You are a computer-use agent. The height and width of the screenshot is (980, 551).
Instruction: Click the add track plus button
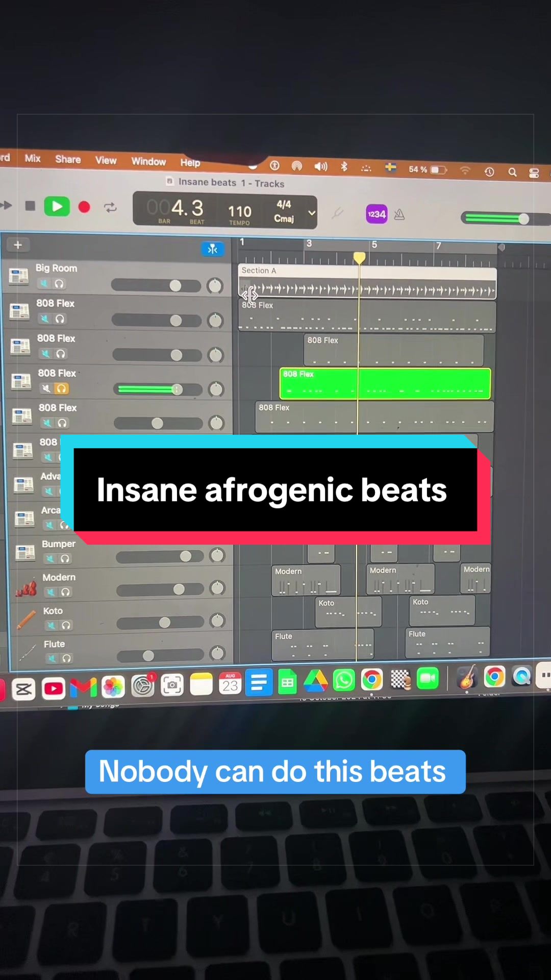click(17, 245)
